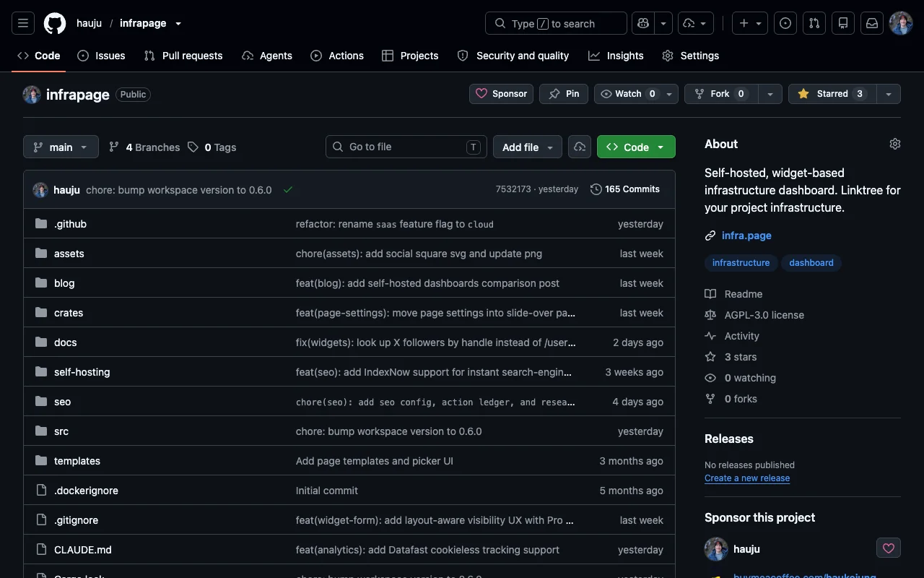Viewport: 924px width, 578px height.
Task: Open the main branch selector
Action: point(61,147)
